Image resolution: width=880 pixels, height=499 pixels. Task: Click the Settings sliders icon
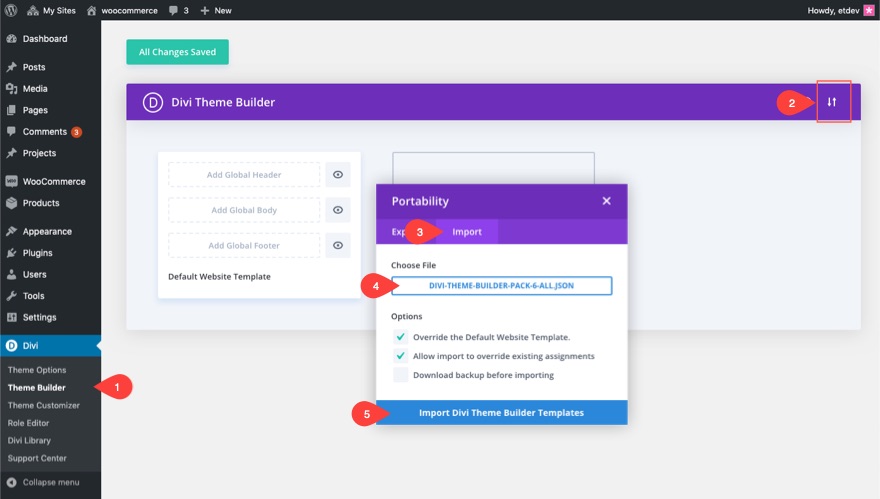[11, 317]
